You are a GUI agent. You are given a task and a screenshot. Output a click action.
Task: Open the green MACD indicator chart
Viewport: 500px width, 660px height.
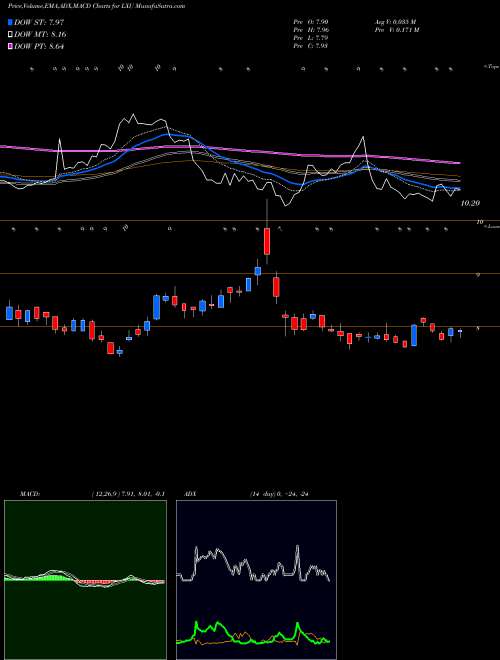pyautogui.click(x=85, y=580)
